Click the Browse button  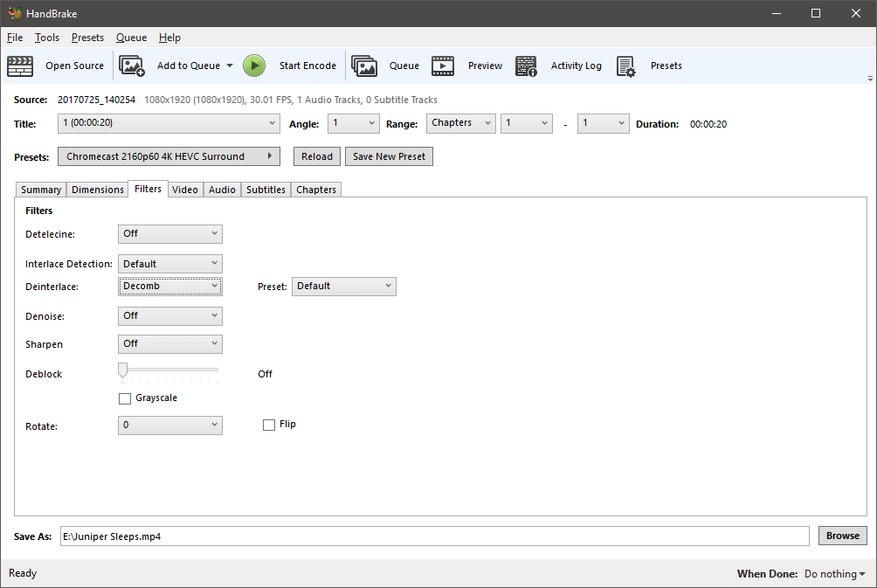[x=843, y=536]
